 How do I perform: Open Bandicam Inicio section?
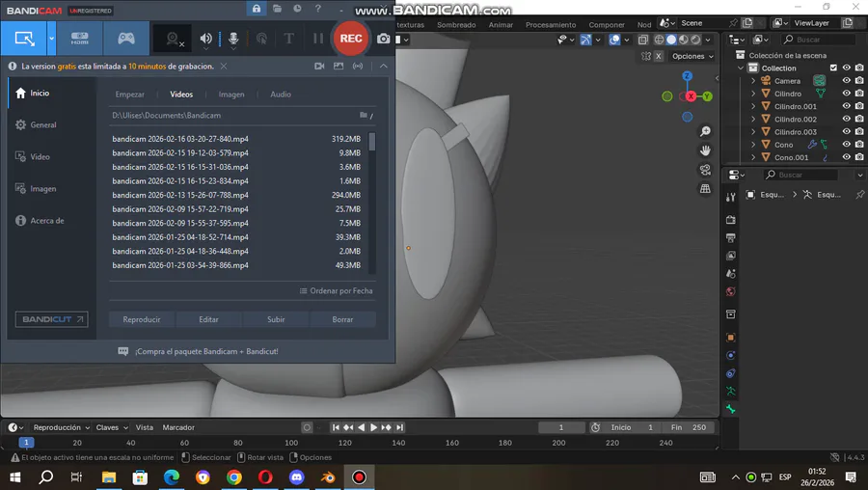point(52,93)
